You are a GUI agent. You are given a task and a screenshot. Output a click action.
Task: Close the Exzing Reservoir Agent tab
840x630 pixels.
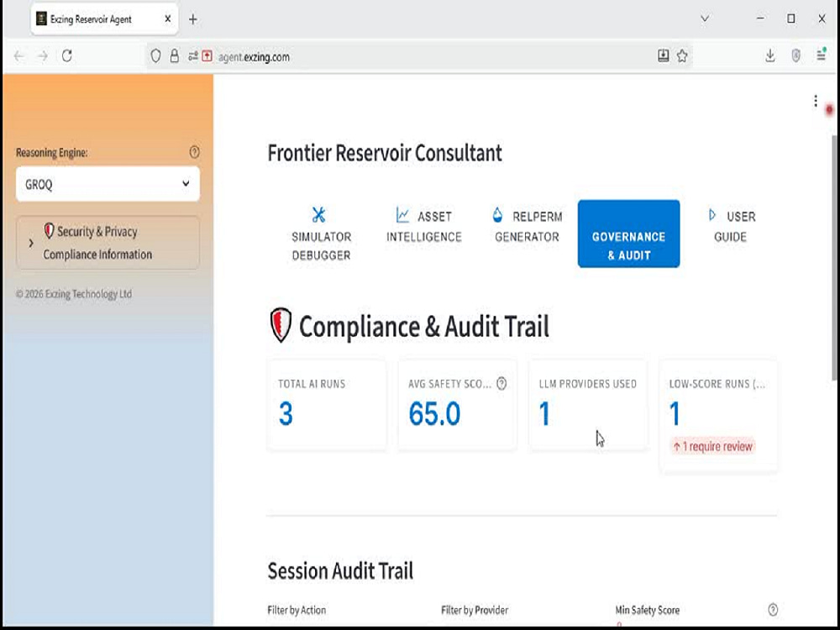coord(168,18)
